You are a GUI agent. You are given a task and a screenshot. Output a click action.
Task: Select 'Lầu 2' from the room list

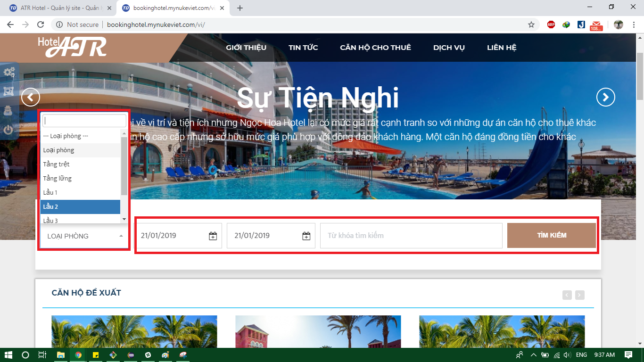coord(80,206)
